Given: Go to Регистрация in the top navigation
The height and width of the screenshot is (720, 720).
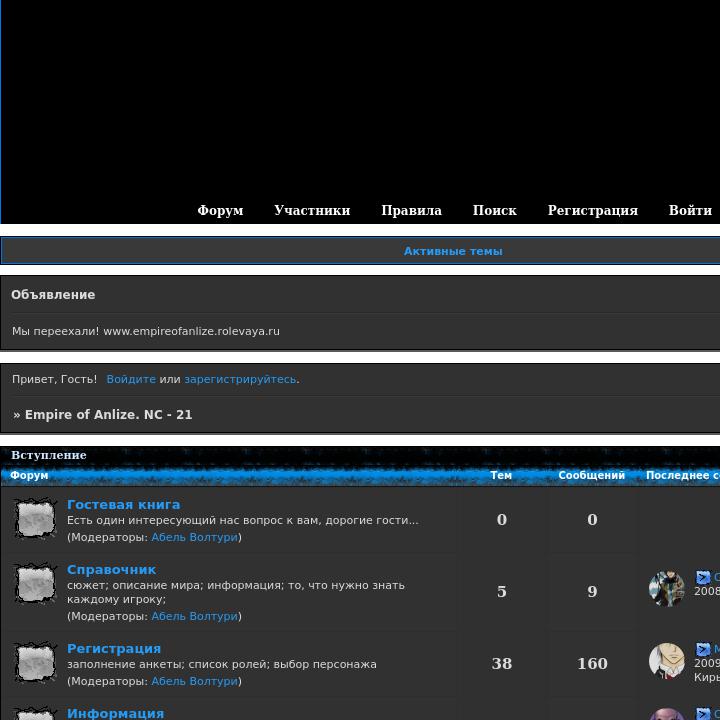Looking at the screenshot, I should 592,210.
